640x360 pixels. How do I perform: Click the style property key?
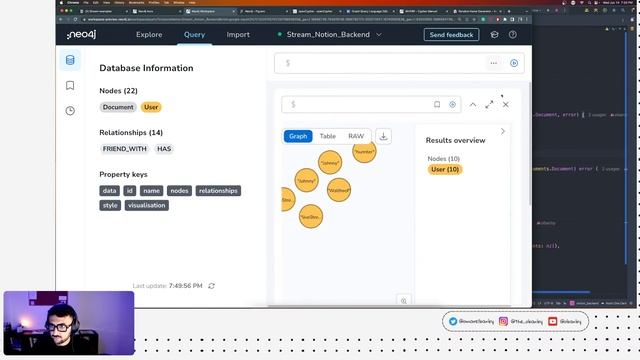tap(110, 205)
